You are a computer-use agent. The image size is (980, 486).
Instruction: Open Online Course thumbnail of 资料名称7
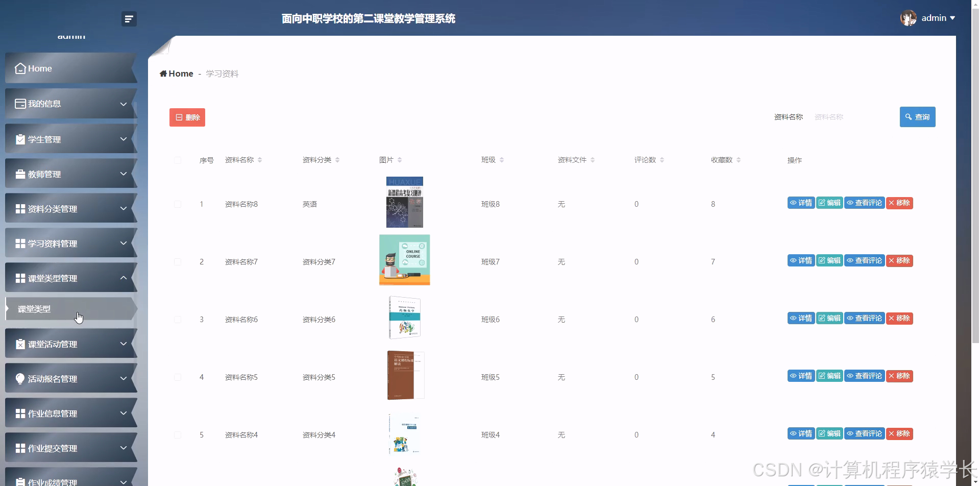405,260
